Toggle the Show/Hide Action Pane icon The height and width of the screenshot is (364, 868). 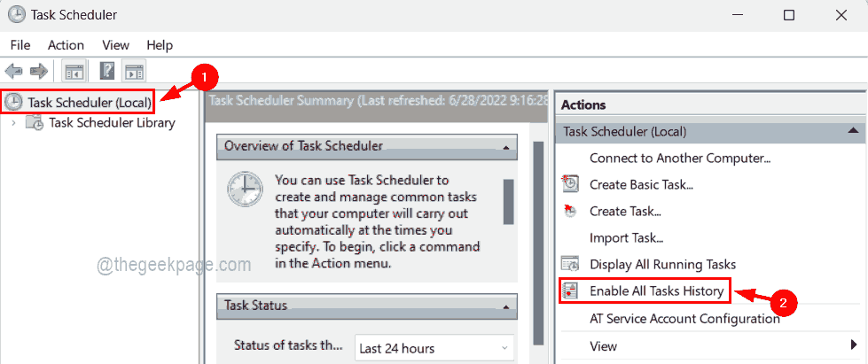(134, 71)
